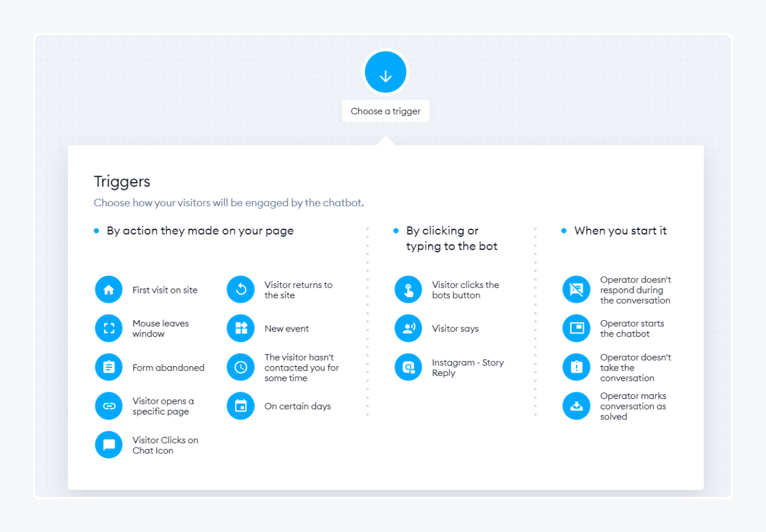The image size is (766, 532).
Task: Choose 'The visitor hasn't contacted you' text
Action: click(x=302, y=368)
